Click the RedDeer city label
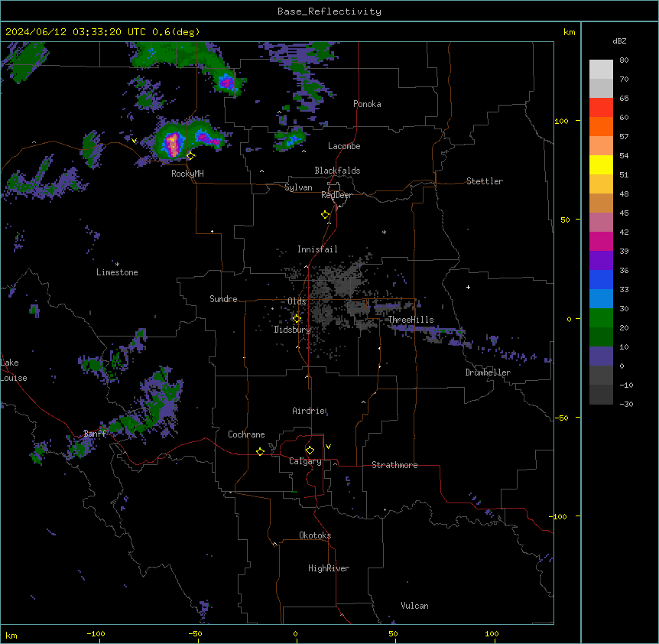This screenshot has height=644, width=659. click(x=336, y=195)
